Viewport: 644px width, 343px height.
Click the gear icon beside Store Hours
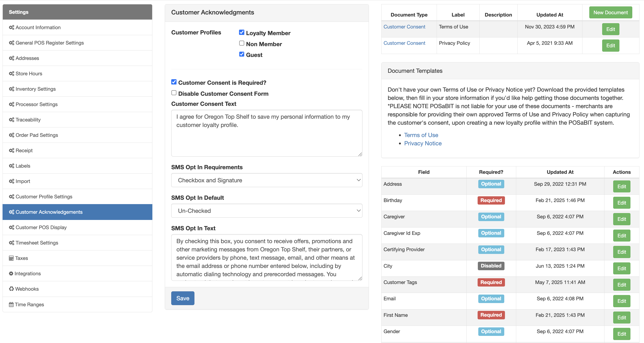11,73
